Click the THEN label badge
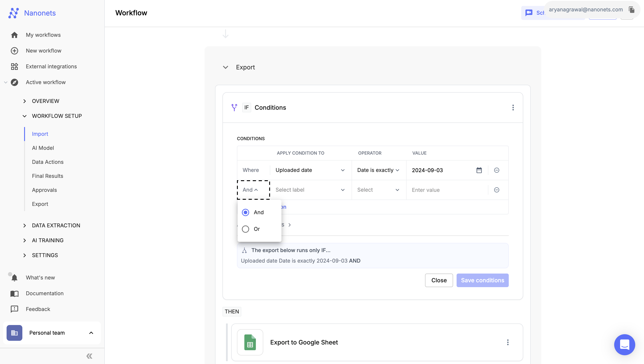Viewport: 644px width, 364px height. pyautogui.click(x=232, y=311)
